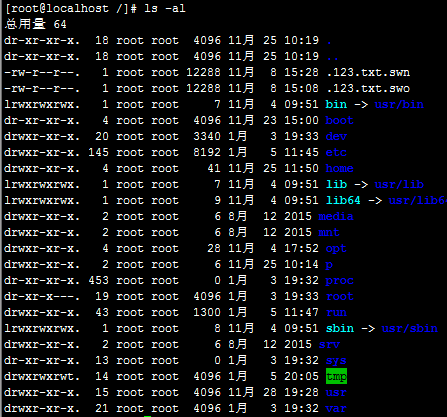
Task: Click the file name .123.txt.swn
Action: [368, 72]
